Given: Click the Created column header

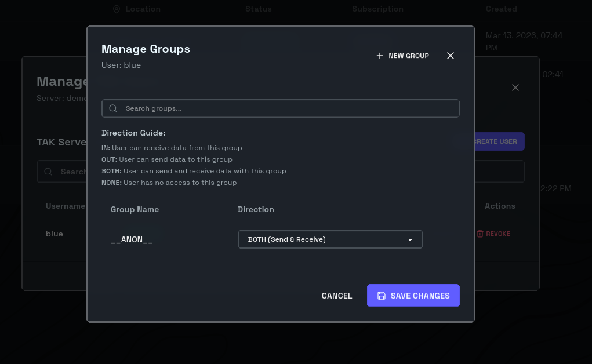Looking at the screenshot, I should pos(501,9).
